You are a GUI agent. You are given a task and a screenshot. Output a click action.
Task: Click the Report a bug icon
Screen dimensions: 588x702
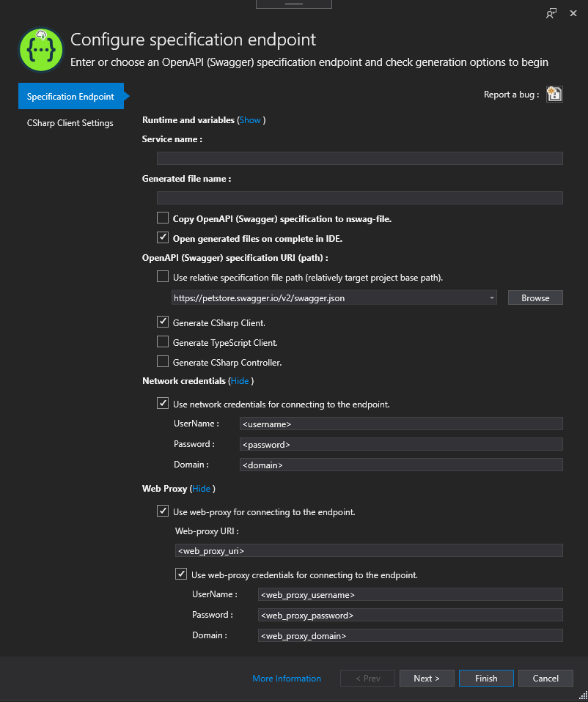(x=554, y=95)
